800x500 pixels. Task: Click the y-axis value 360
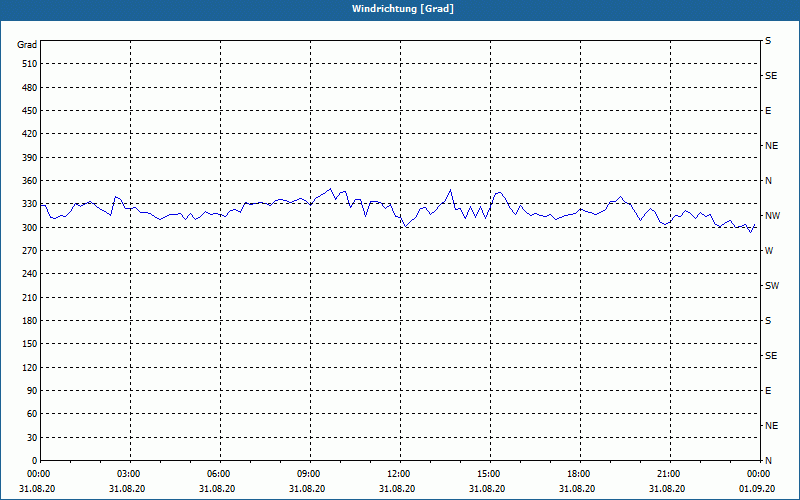(x=30, y=181)
